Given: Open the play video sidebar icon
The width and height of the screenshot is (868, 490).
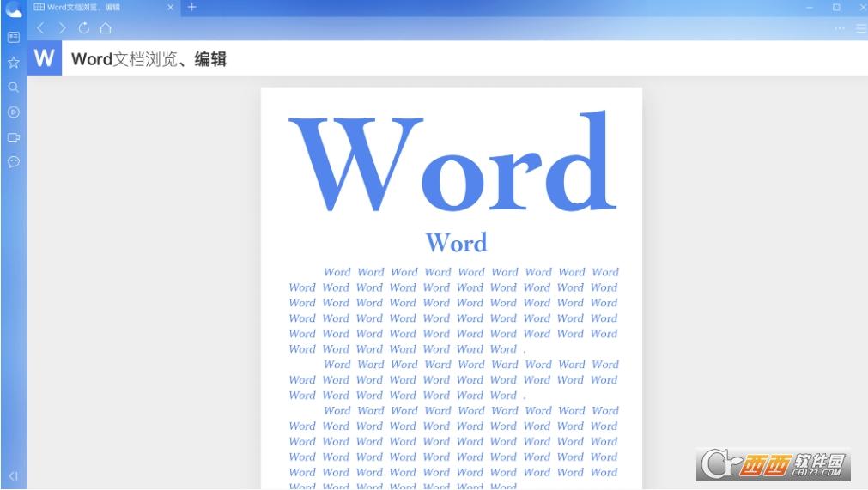Looking at the screenshot, I should click(x=14, y=112).
